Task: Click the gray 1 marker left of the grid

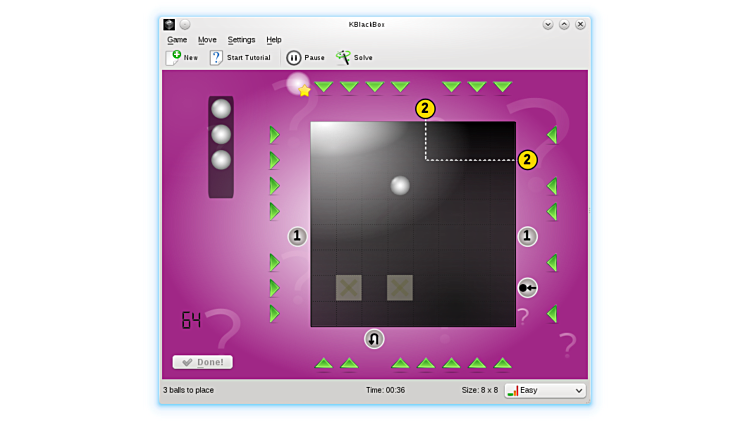Action: click(x=297, y=237)
